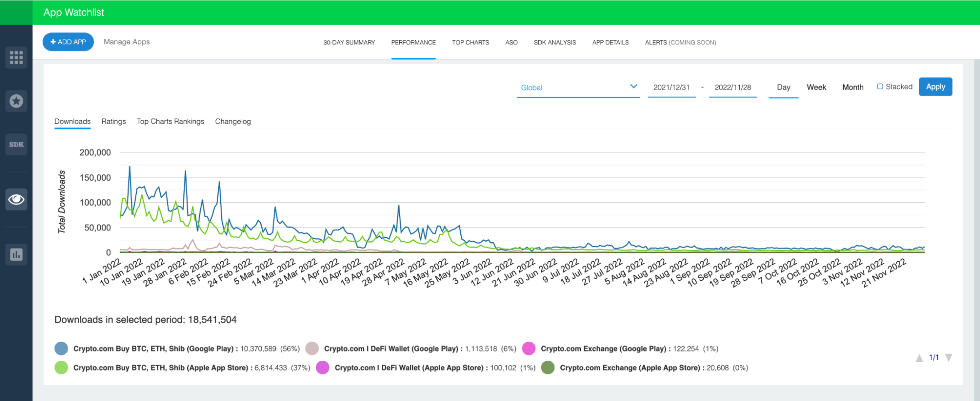Toggle Crypto.com Exchange Google Play legend swatch
Viewport: 980px width, 401px height.
(x=529, y=349)
